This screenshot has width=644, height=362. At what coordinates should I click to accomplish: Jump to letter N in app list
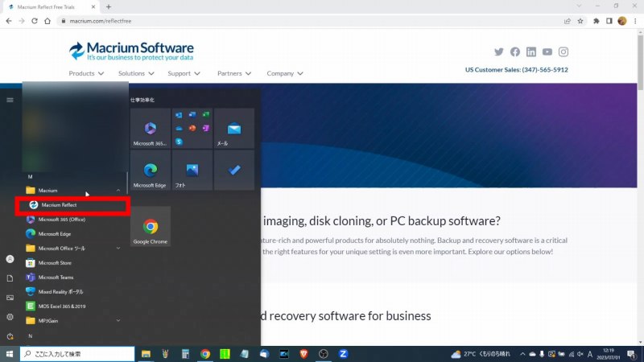[30, 335]
